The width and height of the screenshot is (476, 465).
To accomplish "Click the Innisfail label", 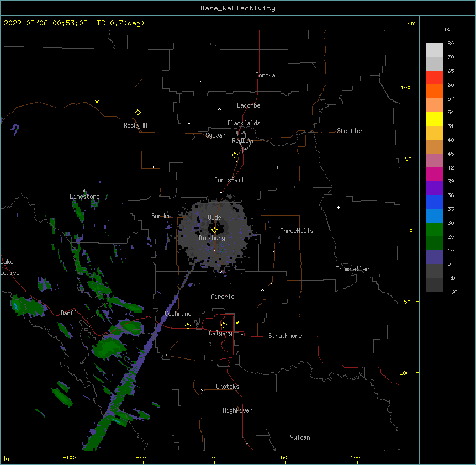I will pos(229,180).
